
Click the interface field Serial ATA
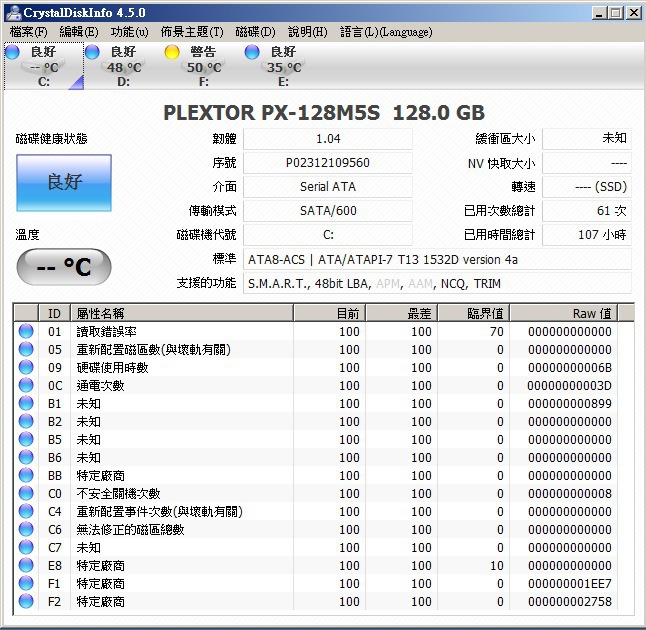tap(328, 187)
